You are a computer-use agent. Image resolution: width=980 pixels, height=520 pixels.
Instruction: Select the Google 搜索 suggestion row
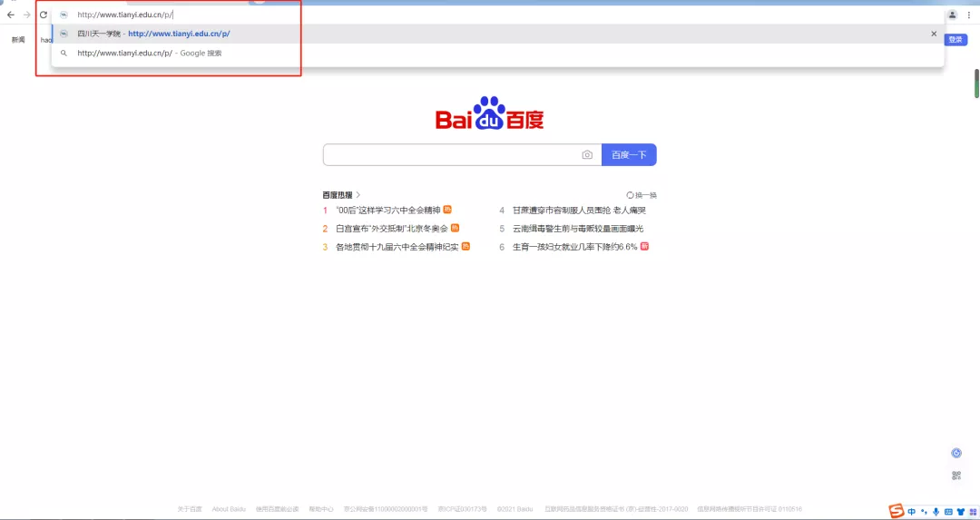497,54
